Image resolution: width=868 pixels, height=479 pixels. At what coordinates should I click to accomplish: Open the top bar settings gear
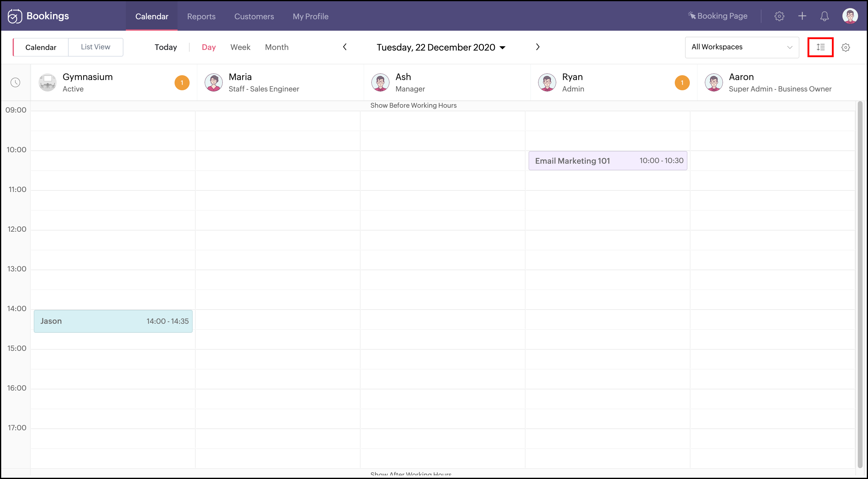coord(779,16)
